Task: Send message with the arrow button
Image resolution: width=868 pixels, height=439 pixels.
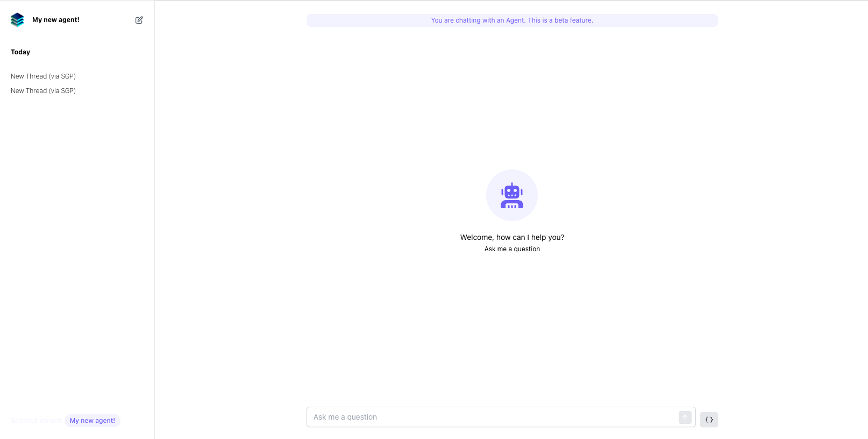Action: (x=685, y=417)
